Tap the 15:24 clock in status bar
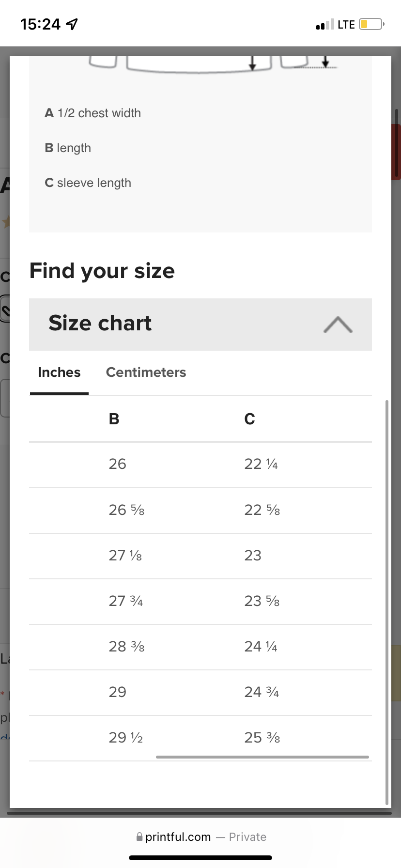The height and width of the screenshot is (868, 401). (x=40, y=24)
